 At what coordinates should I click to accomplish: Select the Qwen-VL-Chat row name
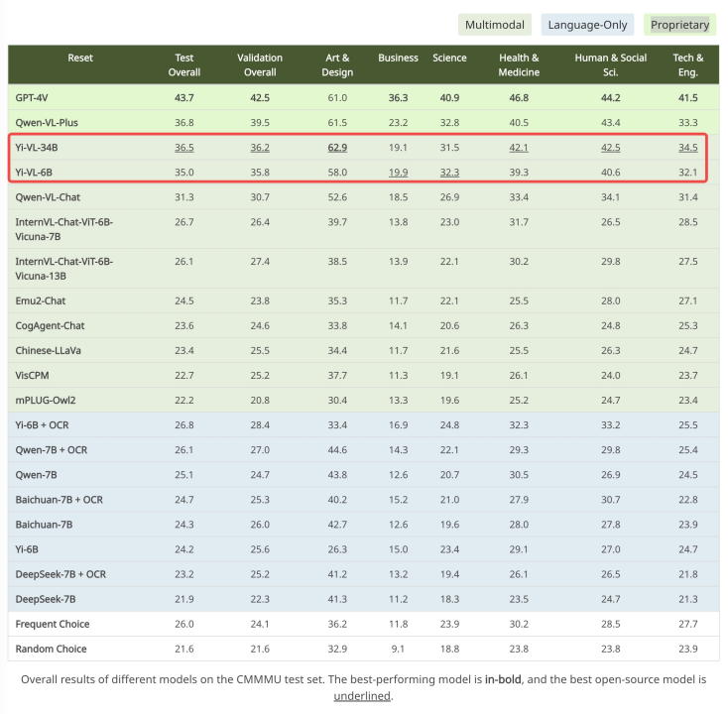coord(48,197)
